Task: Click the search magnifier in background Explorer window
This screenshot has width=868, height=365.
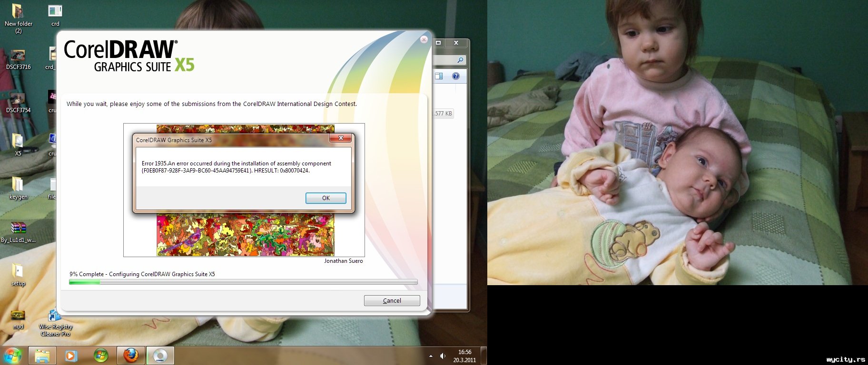Action: (x=460, y=60)
